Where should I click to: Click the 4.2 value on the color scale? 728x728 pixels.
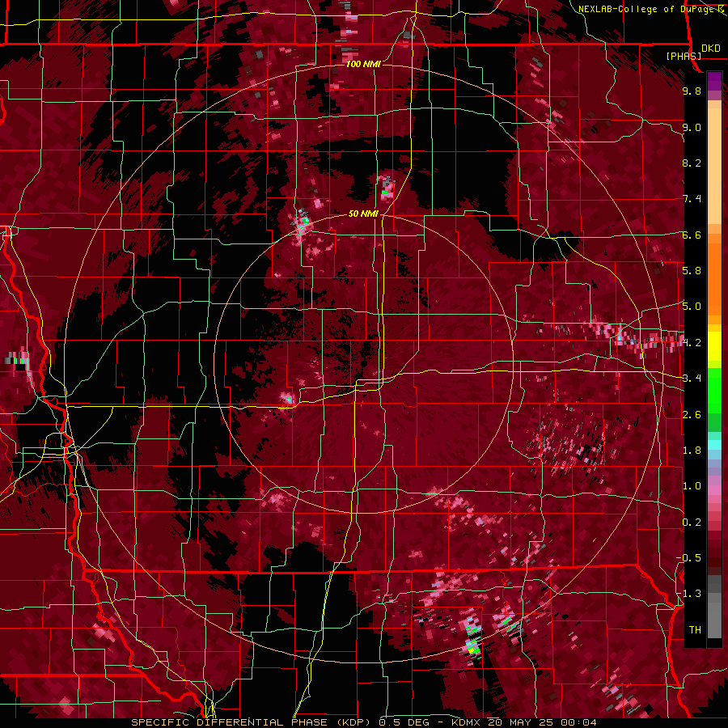pos(692,343)
